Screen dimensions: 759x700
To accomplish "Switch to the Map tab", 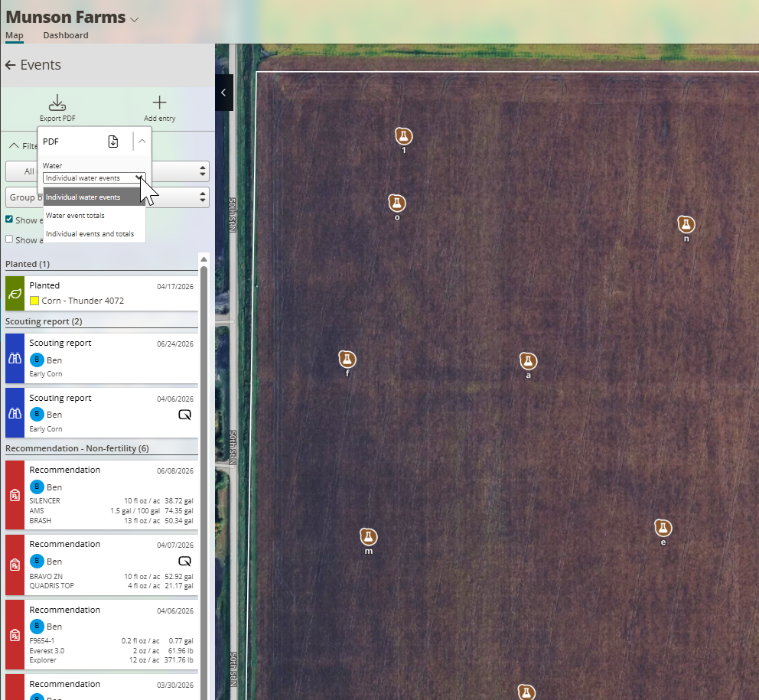I will tap(14, 35).
